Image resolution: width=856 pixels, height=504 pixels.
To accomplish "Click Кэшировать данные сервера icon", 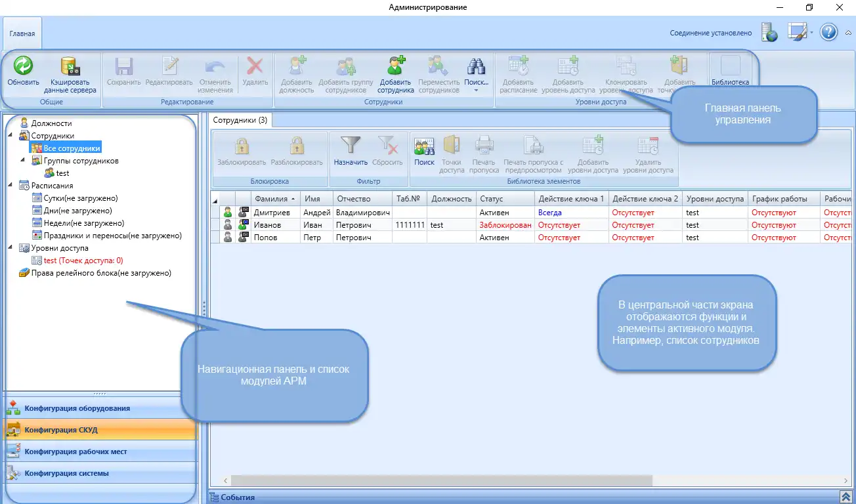I will (x=70, y=66).
